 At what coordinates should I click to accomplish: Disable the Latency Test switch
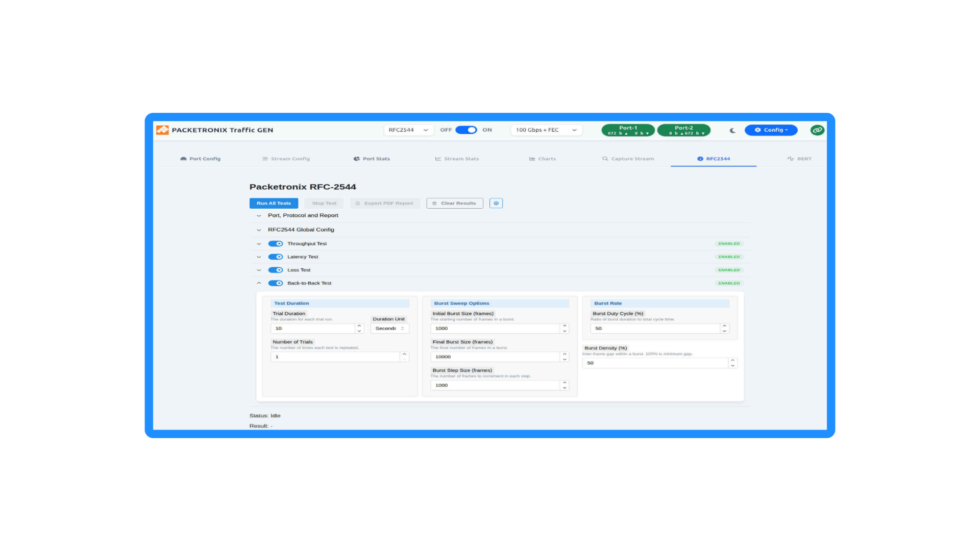[276, 257]
